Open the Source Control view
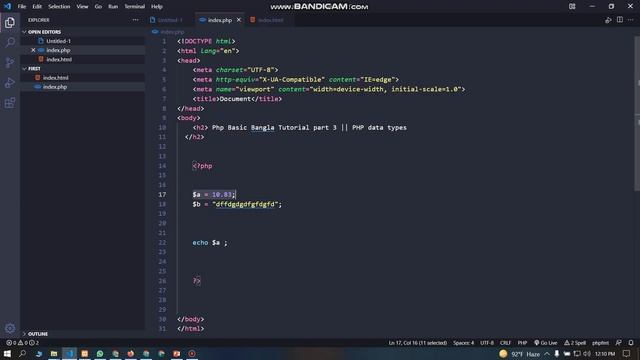The height and width of the screenshot is (360, 640). pyautogui.click(x=10, y=62)
